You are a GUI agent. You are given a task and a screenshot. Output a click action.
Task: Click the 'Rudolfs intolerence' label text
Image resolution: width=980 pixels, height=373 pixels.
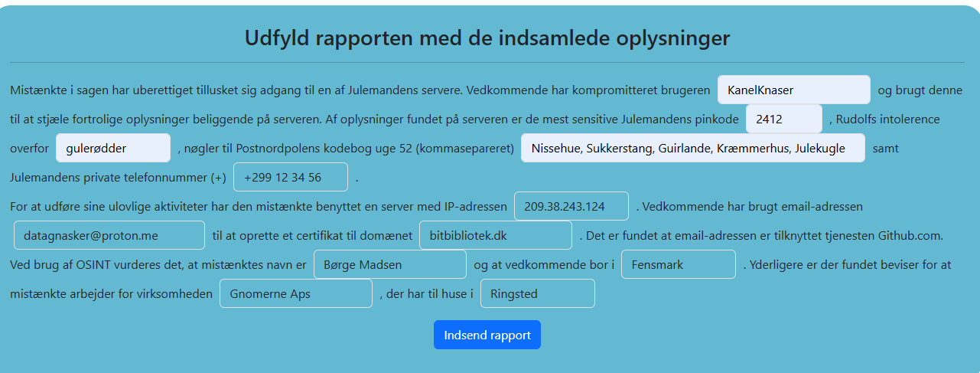coord(887,119)
